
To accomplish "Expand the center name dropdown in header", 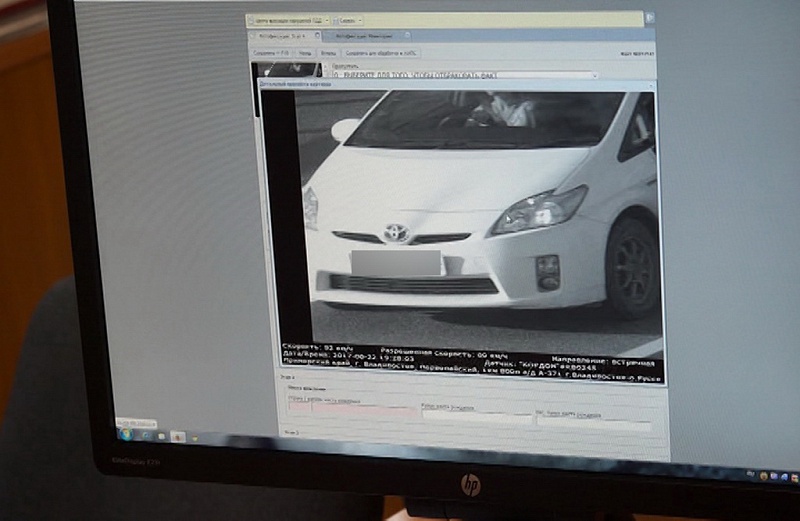I will (x=327, y=19).
